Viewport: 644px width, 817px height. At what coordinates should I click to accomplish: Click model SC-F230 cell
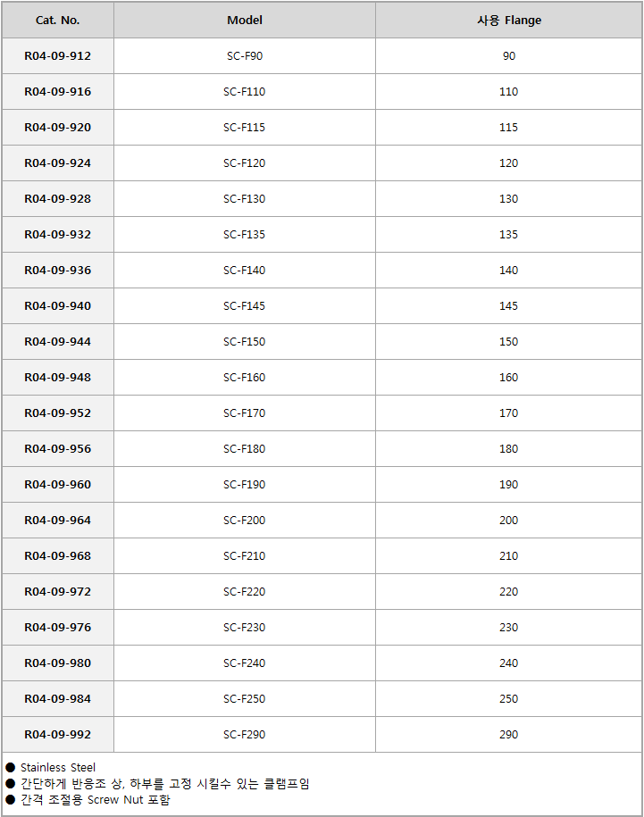coord(245,628)
